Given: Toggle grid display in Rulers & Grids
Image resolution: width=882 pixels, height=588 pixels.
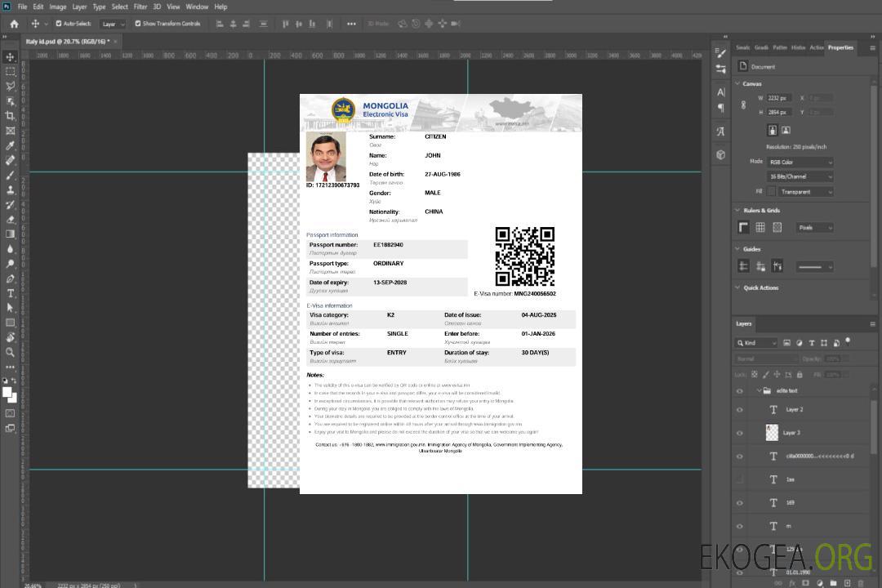Looking at the screenshot, I should (760, 227).
